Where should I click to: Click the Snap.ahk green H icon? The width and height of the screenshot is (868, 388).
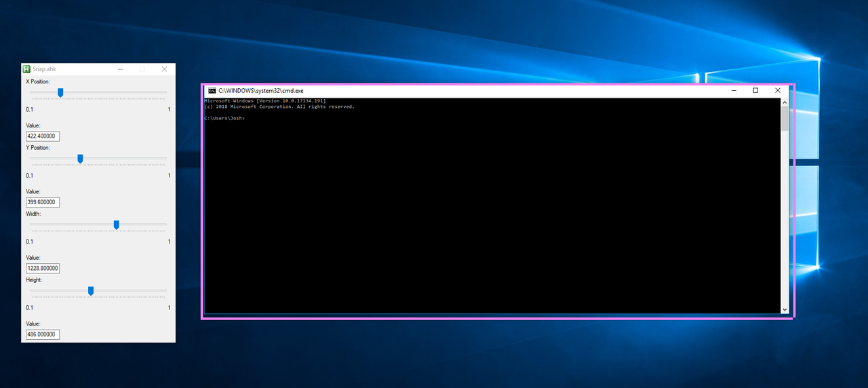pos(26,69)
